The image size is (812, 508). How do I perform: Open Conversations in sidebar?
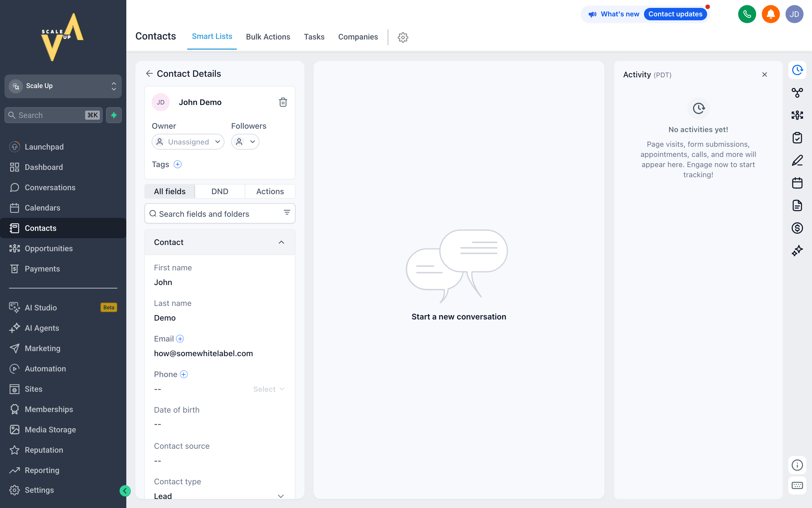[63, 187]
